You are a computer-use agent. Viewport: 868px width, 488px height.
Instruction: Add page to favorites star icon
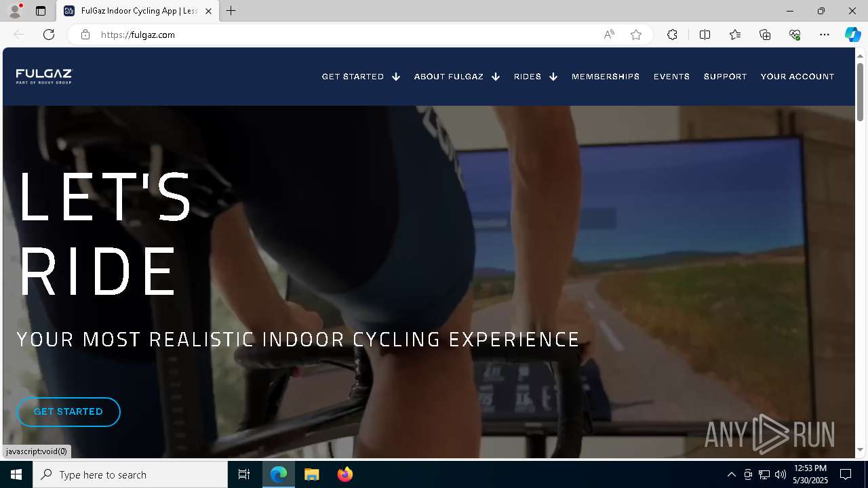point(636,35)
